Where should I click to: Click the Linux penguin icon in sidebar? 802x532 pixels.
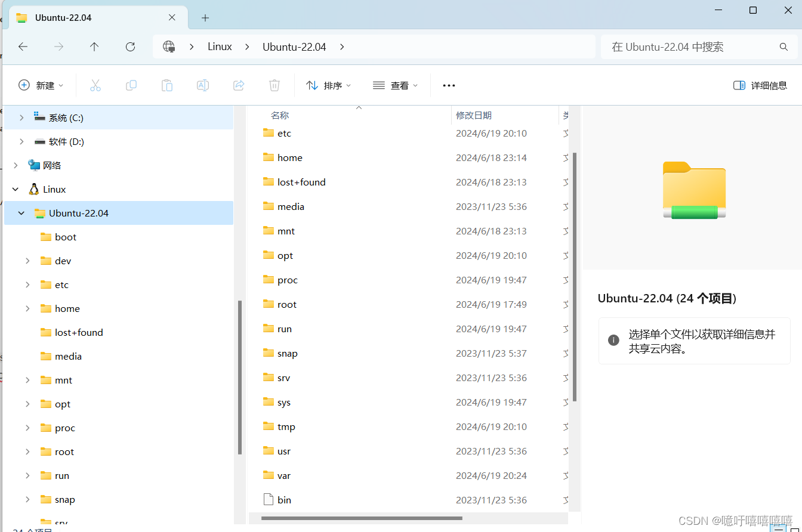pyautogui.click(x=34, y=189)
